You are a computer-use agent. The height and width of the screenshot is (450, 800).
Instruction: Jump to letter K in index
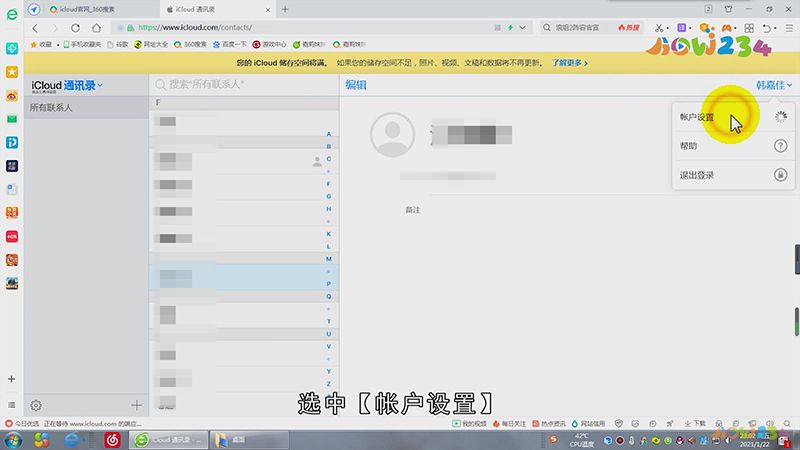pyautogui.click(x=329, y=234)
